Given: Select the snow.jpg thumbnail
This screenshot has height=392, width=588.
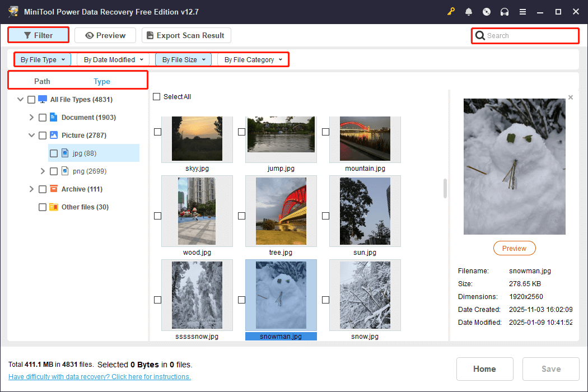Looking at the screenshot, I should click(365, 295).
